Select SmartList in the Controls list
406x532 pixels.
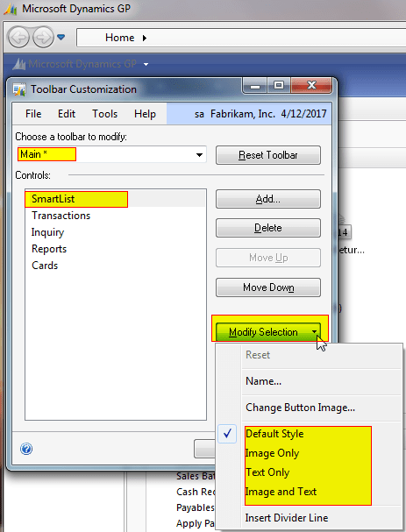click(x=115, y=199)
